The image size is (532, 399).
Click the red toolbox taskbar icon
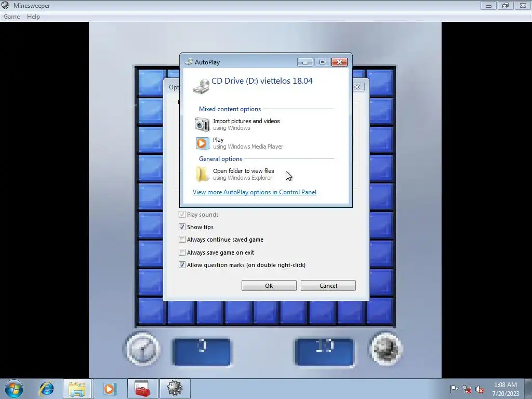pyautogui.click(x=142, y=389)
